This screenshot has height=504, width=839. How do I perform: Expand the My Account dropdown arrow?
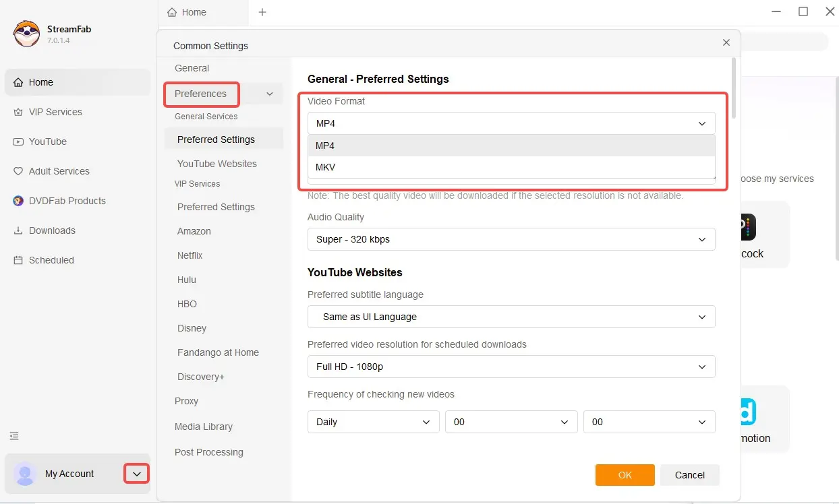click(137, 474)
